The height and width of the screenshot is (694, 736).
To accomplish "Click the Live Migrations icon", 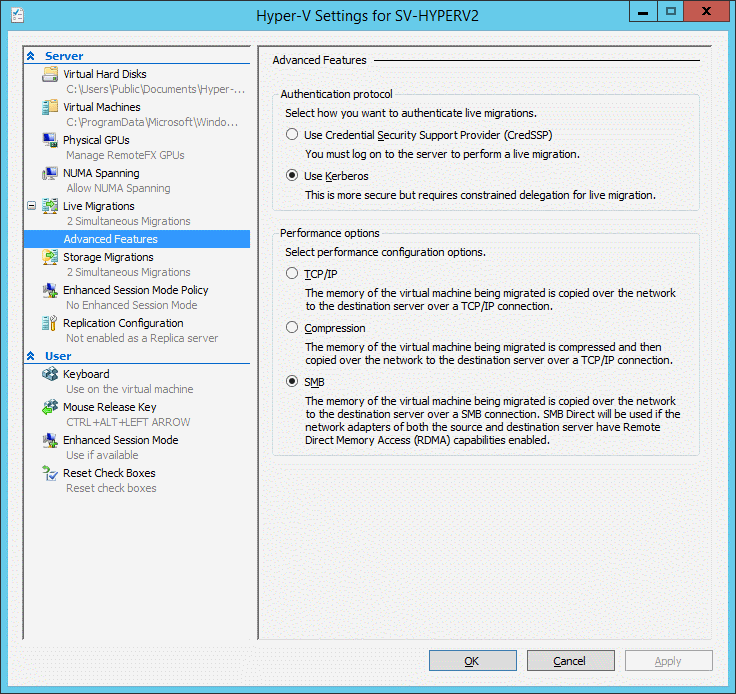I will pos(50,206).
